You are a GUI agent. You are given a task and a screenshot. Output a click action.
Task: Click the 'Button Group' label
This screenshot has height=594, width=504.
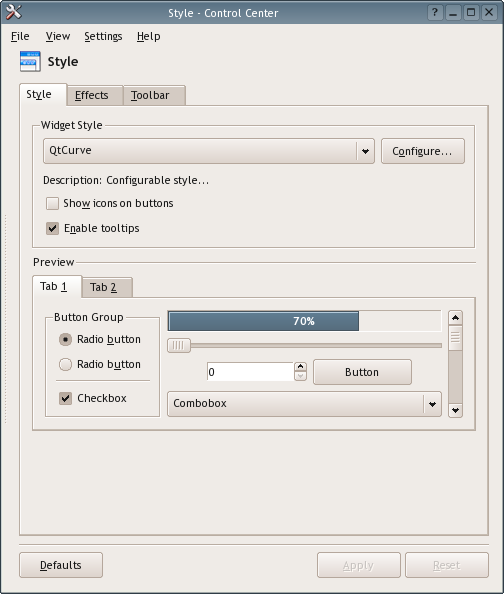tap(89, 317)
